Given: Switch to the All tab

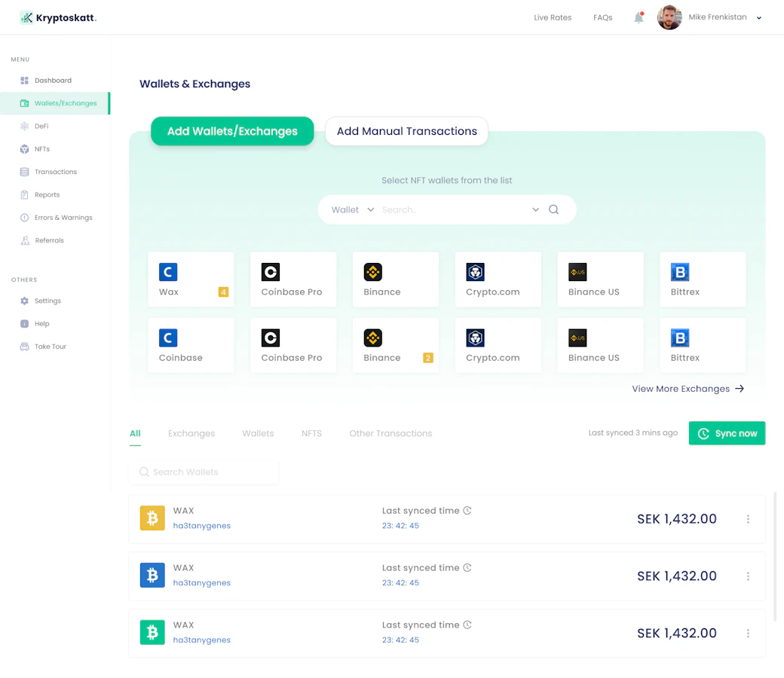Looking at the screenshot, I should (135, 433).
